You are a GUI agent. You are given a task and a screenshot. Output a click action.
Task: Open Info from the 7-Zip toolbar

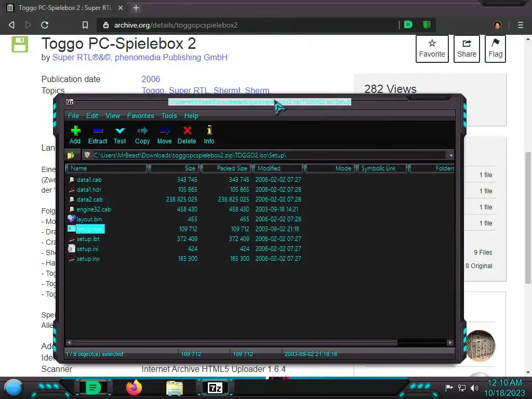209,130
